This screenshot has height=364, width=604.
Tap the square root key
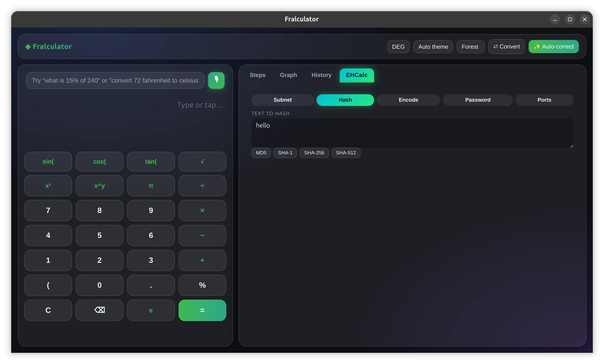tap(202, 161)
